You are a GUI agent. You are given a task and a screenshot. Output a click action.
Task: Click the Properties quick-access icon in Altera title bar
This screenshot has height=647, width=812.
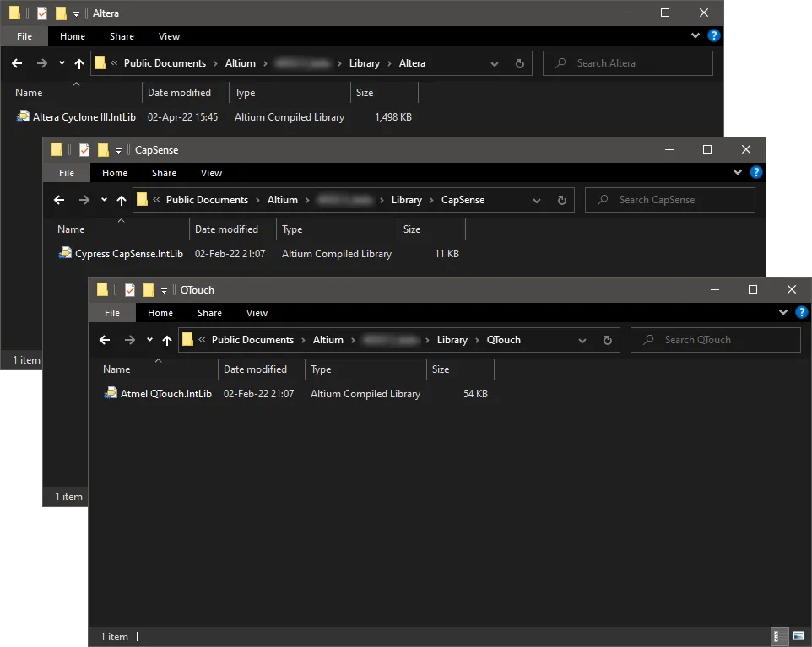tap(42, 13)
